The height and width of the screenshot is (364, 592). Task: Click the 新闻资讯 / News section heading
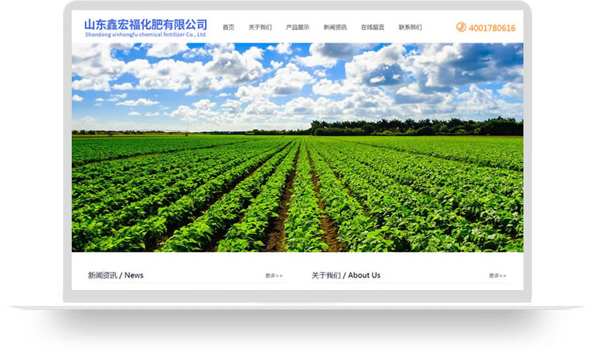click(116, 275)
